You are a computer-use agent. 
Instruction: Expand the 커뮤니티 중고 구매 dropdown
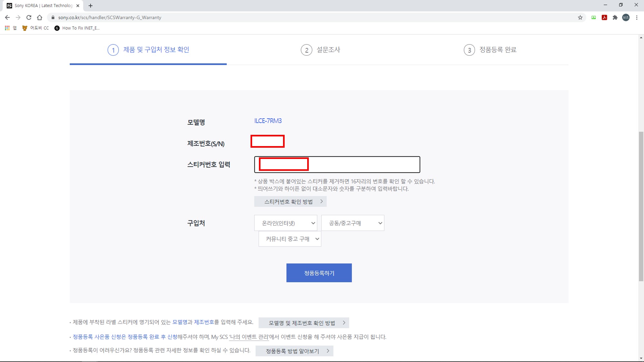(x=290, y=239)
